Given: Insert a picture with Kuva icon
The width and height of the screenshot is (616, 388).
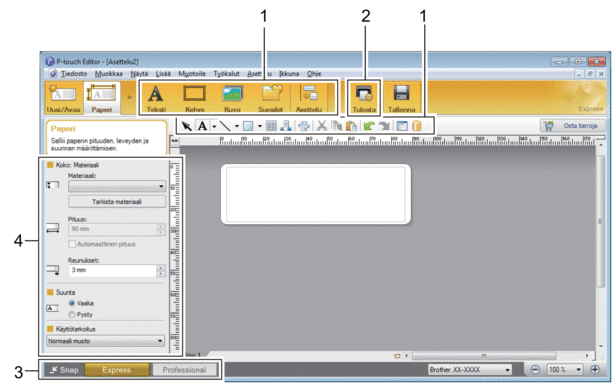Looking at the screenshot, I should point(232,94).
